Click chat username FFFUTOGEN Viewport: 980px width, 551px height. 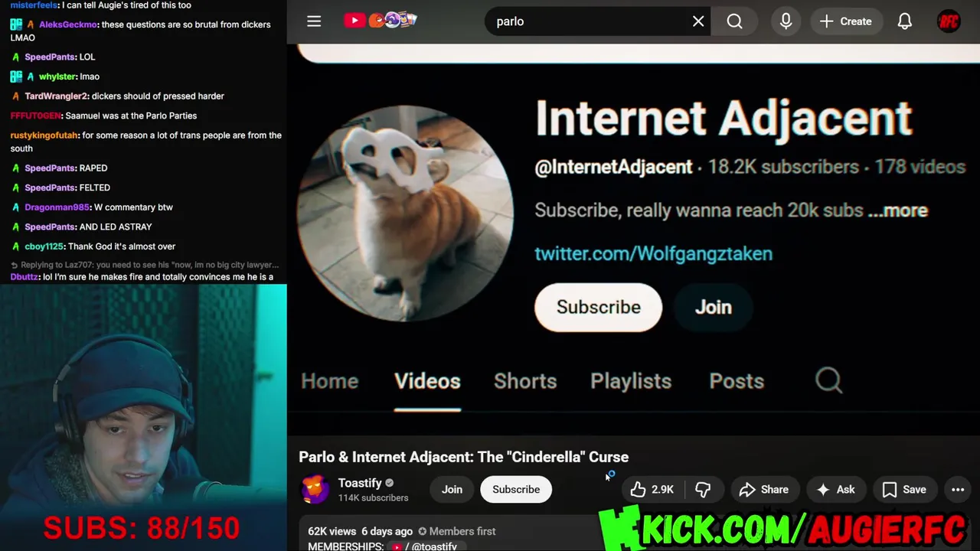(35, 116)
